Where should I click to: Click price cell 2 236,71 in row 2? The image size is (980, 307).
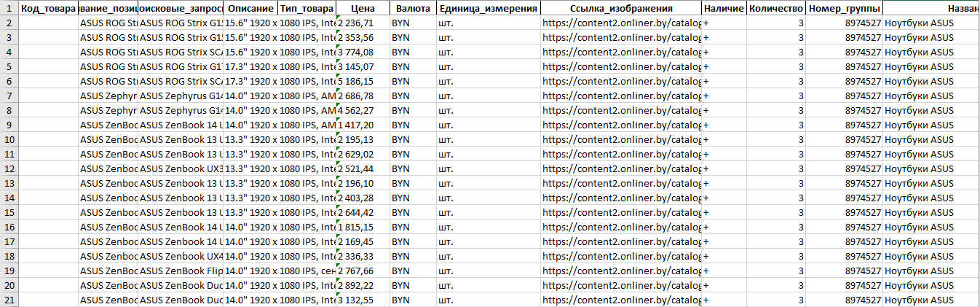click(363, 23)
